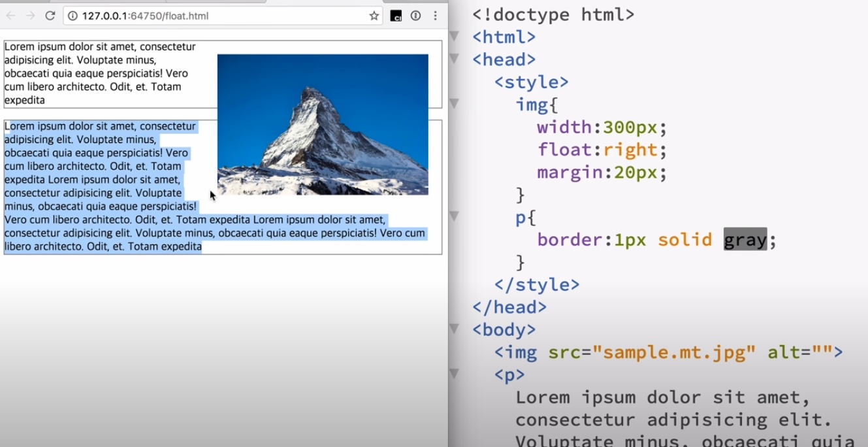Screen dimensions: 868x447
Task: Reload the float.html page
Action: (x=50, y=16)
